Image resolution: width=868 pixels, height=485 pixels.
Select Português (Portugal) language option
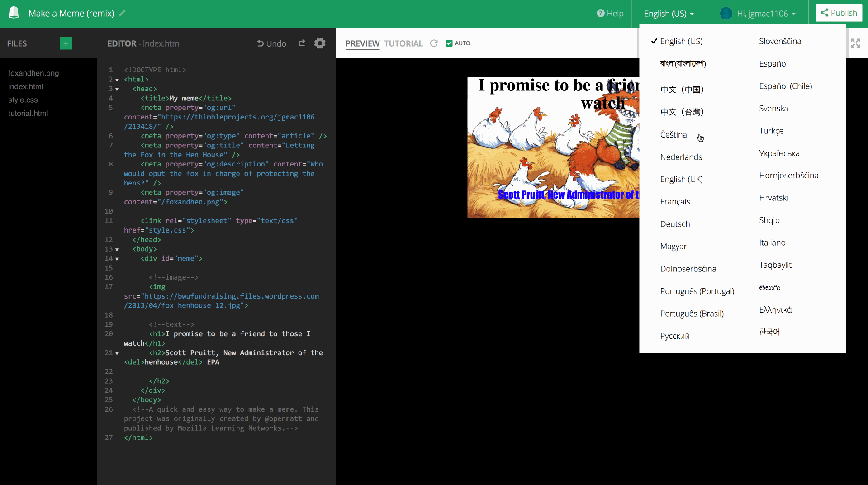[x=697, y=291]
